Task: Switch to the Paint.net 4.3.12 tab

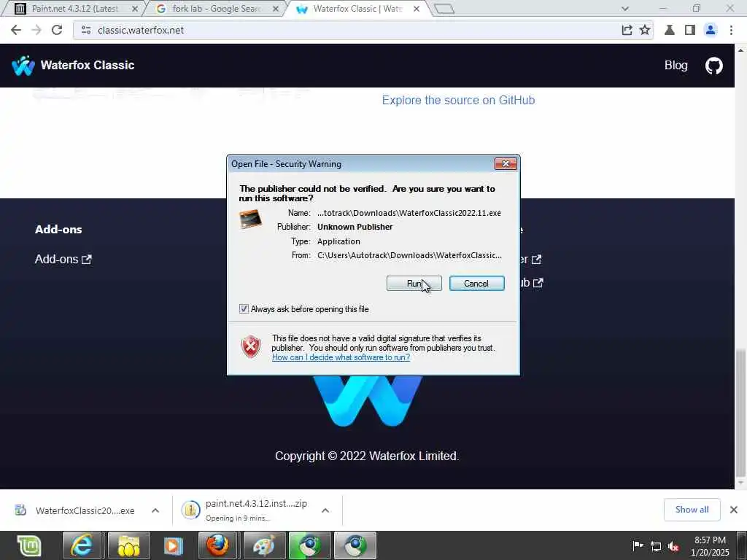Action: tap(75, 9)
